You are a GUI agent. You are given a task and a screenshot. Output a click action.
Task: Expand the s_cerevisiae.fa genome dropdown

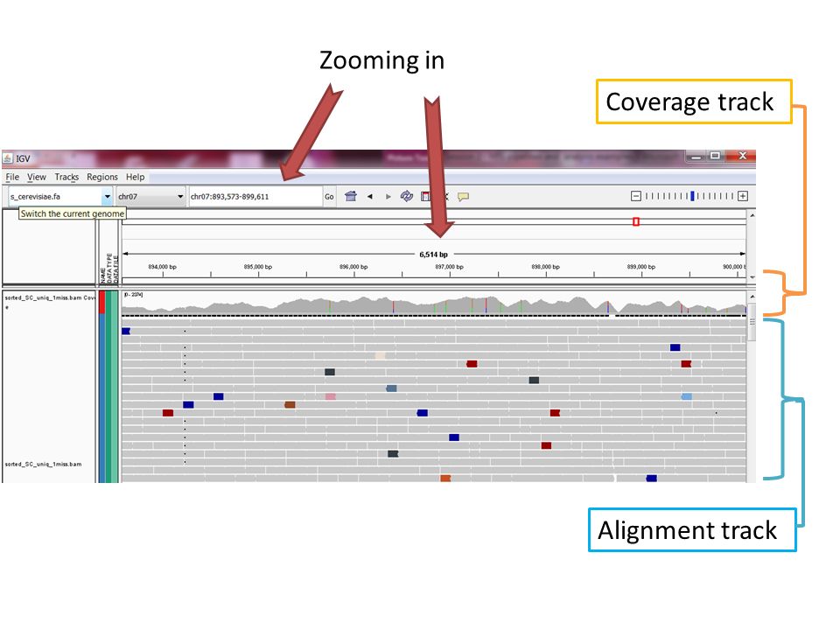107,197
